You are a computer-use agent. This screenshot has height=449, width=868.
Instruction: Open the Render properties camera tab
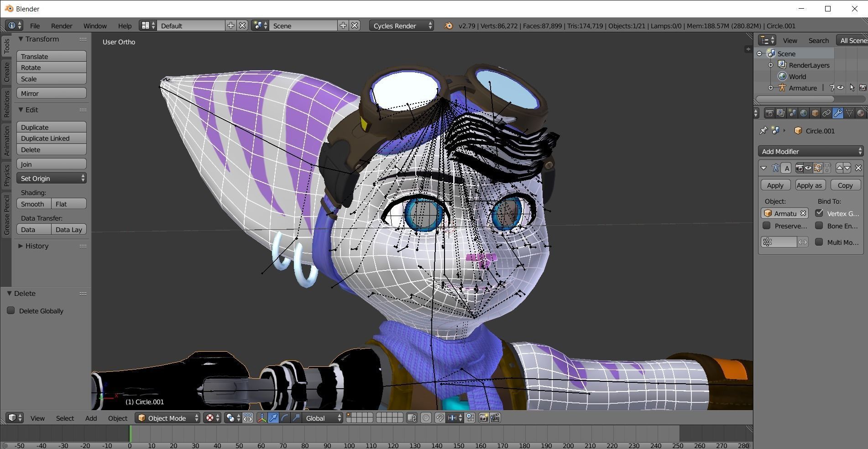point(769,113)
